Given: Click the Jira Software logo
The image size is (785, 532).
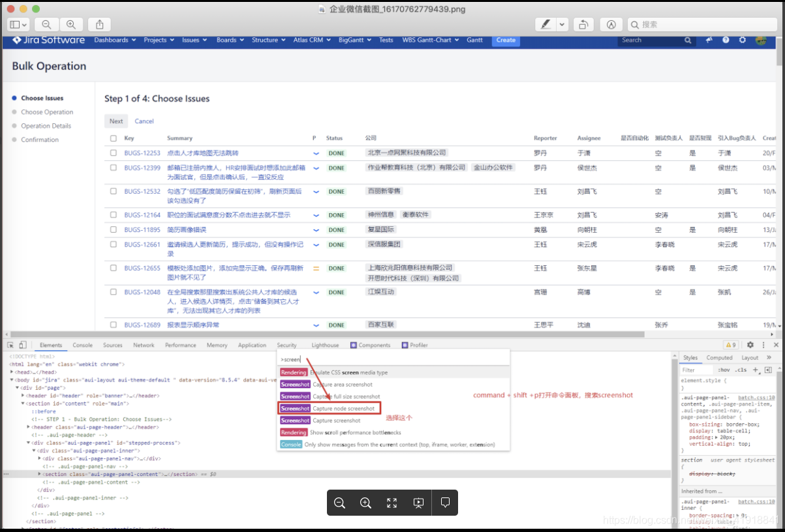Looking at the screenshot, I should (x=48, y=40).
